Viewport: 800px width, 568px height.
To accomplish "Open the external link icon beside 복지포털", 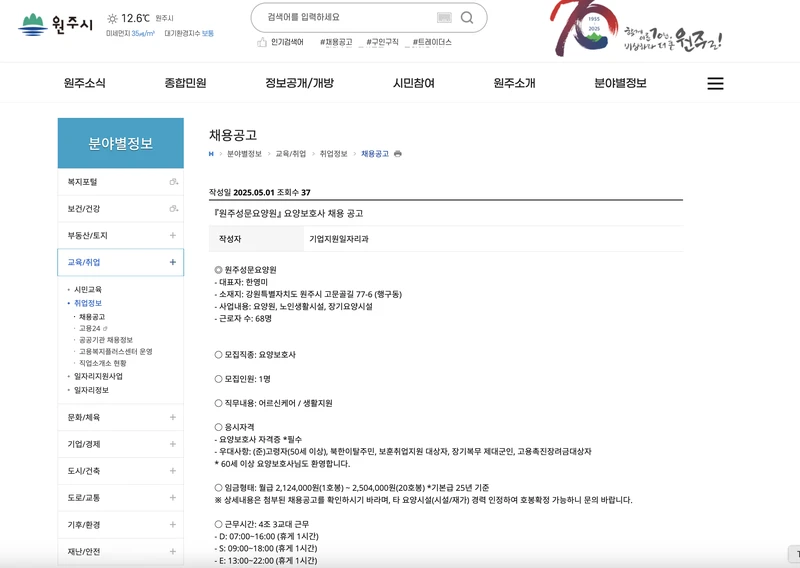I will tap(174, 182).
